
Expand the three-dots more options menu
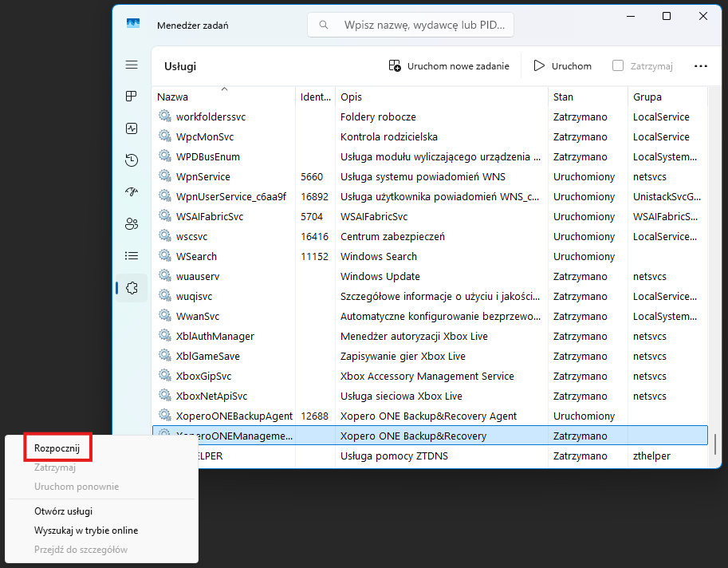coord(701,66)
